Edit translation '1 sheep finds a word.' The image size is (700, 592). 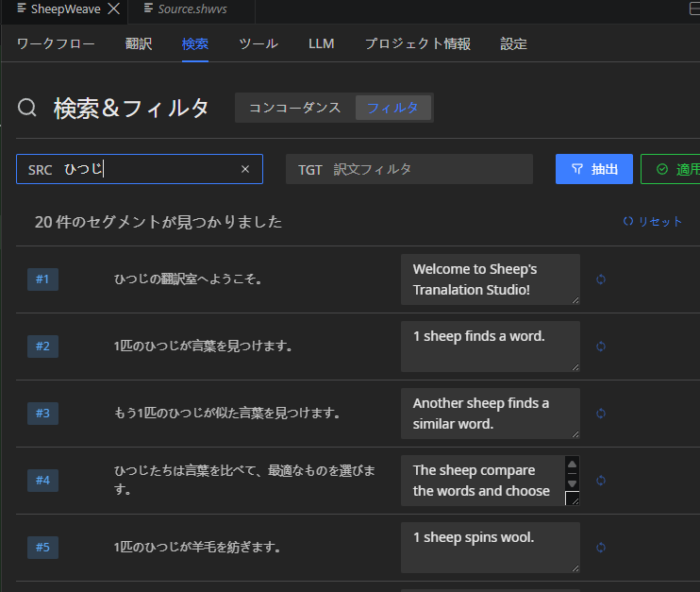(491, 347)
